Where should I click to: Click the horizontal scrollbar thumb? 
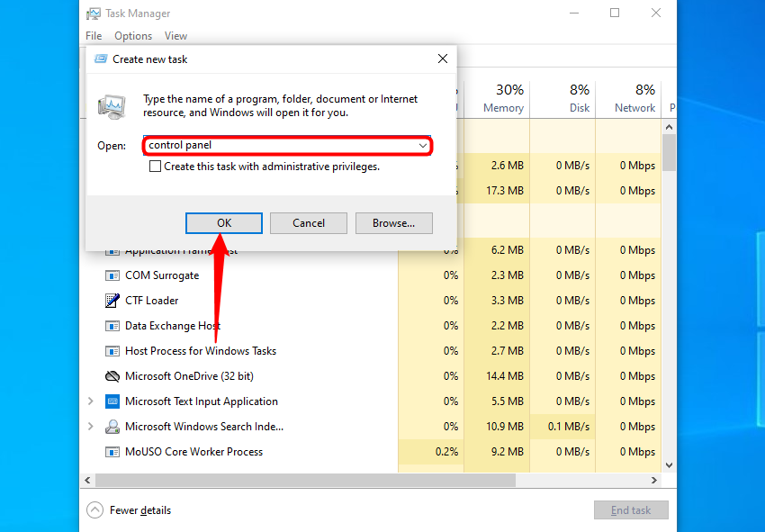point(305,481)
